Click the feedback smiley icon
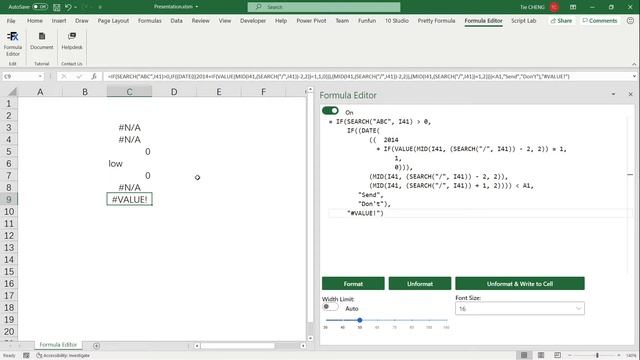 click(630, 20)
